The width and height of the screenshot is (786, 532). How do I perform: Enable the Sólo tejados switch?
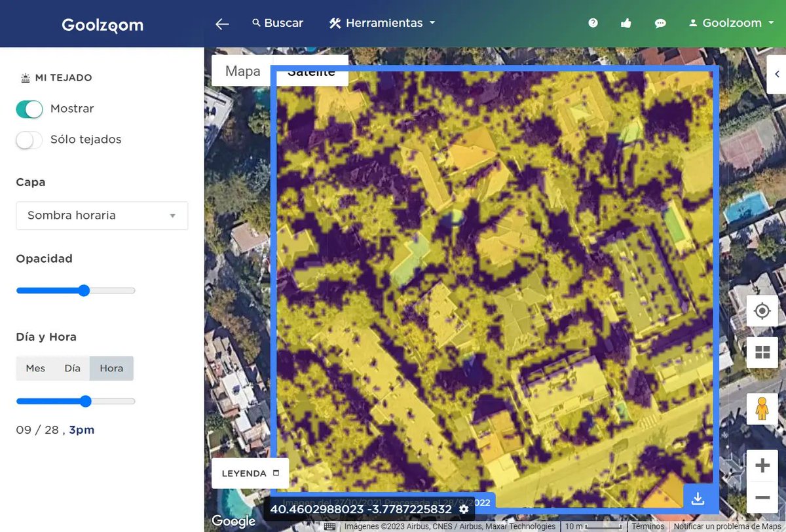click(29, 140)
